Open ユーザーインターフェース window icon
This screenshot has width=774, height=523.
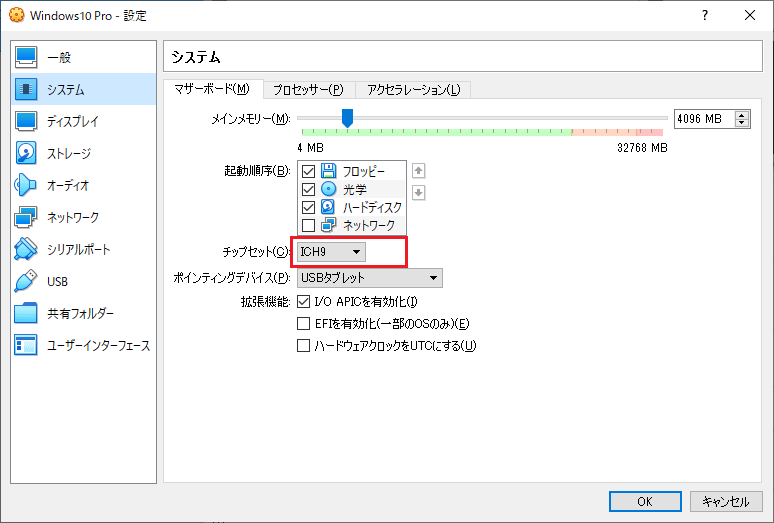26,345
